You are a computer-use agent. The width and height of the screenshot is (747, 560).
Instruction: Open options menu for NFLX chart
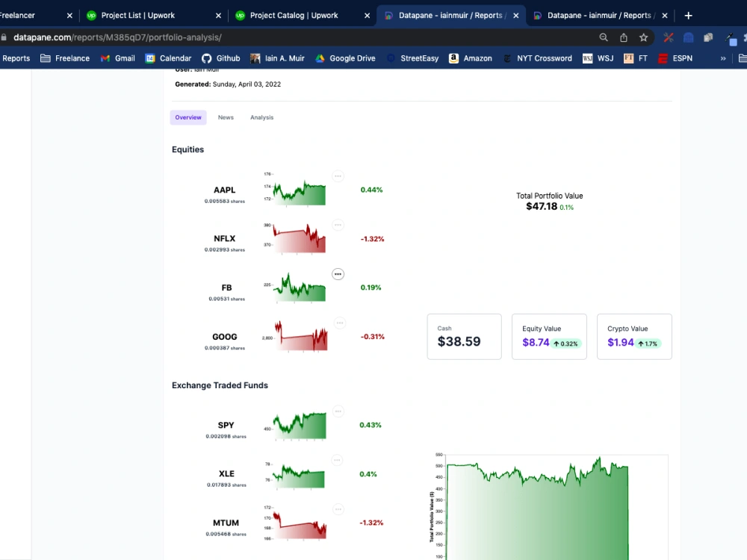(x=338, y=225)
